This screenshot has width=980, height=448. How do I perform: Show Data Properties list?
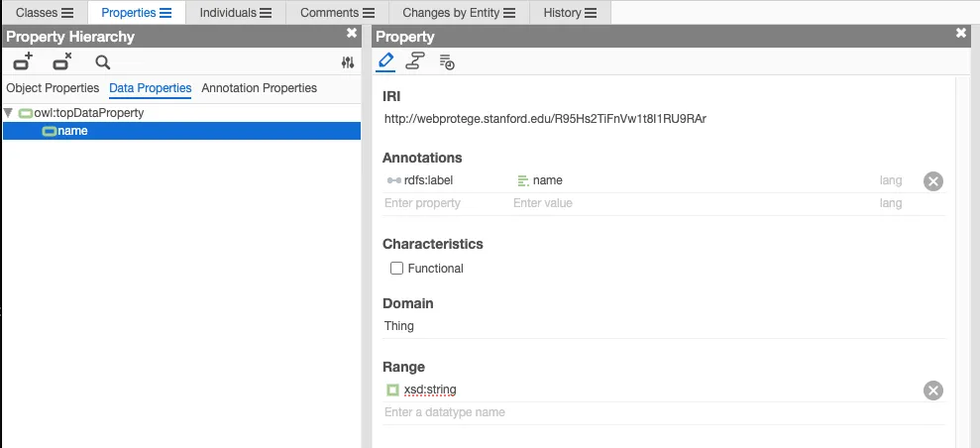click(150, 88)
